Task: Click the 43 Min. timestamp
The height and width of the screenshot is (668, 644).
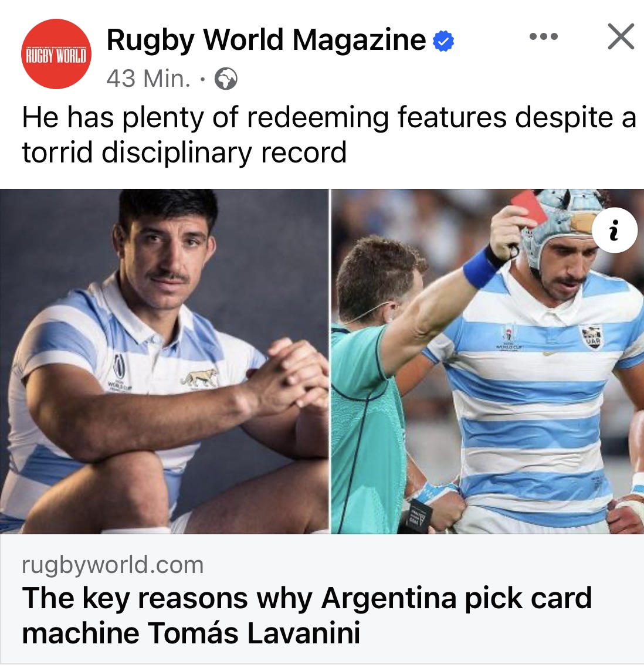Action: click(148, 79)
